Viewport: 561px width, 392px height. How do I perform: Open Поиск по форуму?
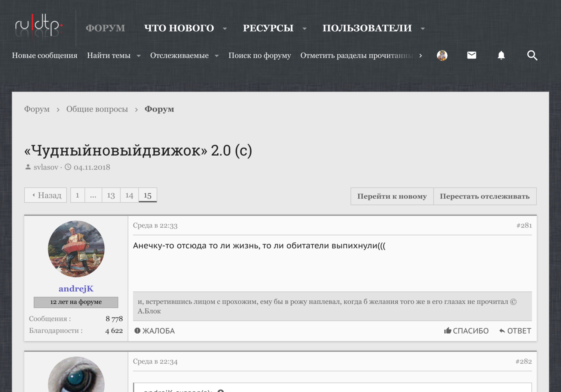[x=260, y=55]
